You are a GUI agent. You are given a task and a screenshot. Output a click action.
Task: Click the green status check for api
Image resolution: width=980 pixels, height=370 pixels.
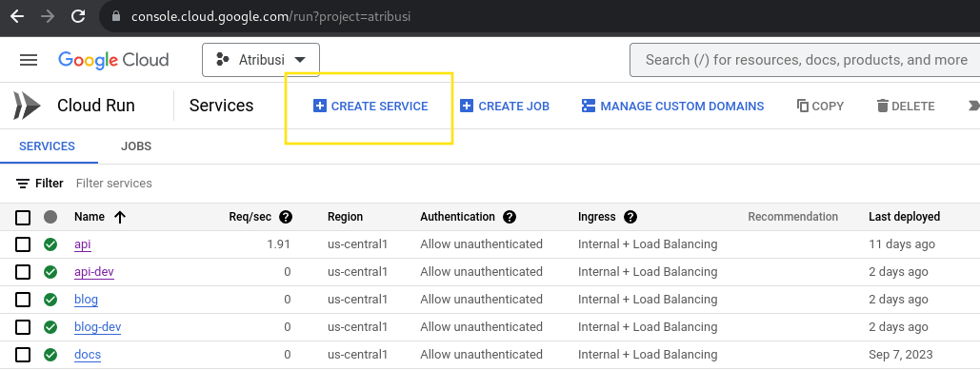pyautogui.click(x=50, y=244)
